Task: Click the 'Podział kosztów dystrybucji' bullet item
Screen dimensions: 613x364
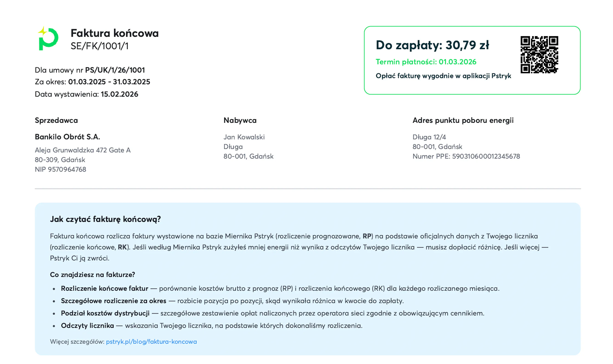Action: [105, 313]
